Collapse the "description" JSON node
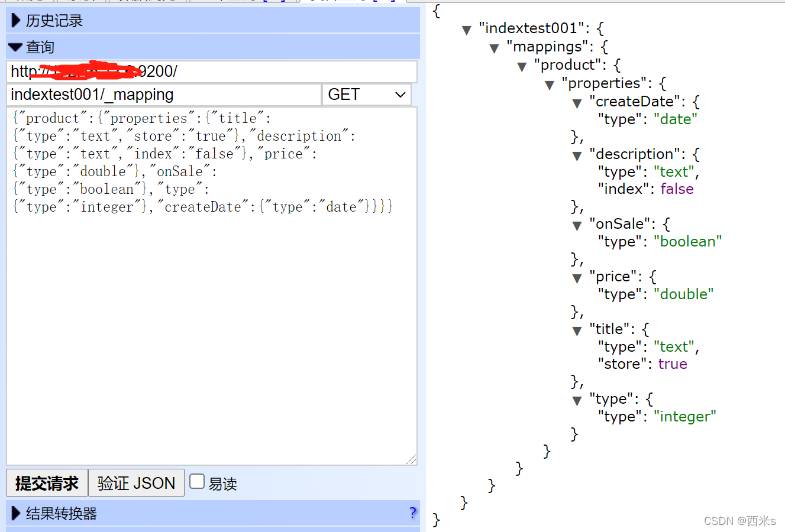This screenshot has width=785, height=532. point(577,156)
